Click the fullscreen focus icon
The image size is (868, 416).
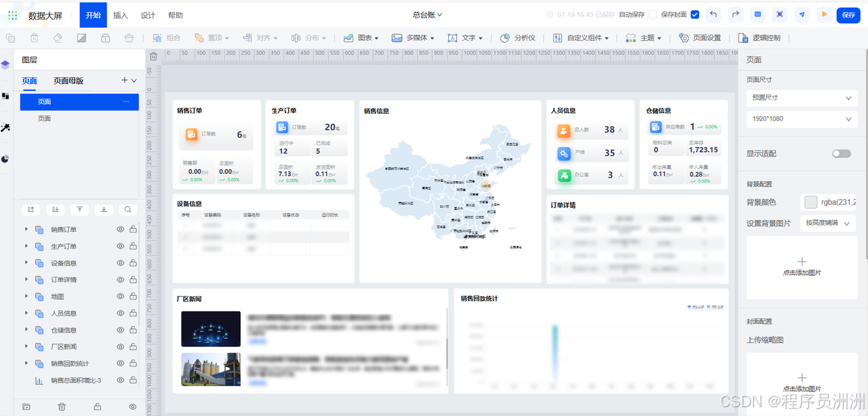(x=780, y=14)
